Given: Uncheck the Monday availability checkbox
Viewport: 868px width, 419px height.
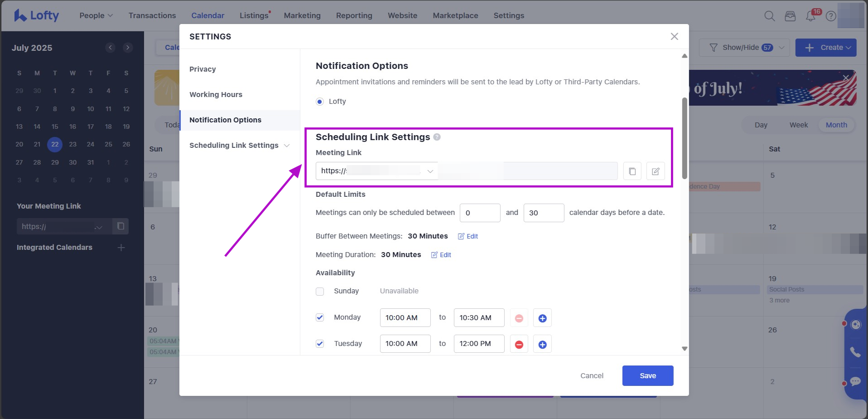Looking at the screenshot, I should click(320, 317).
